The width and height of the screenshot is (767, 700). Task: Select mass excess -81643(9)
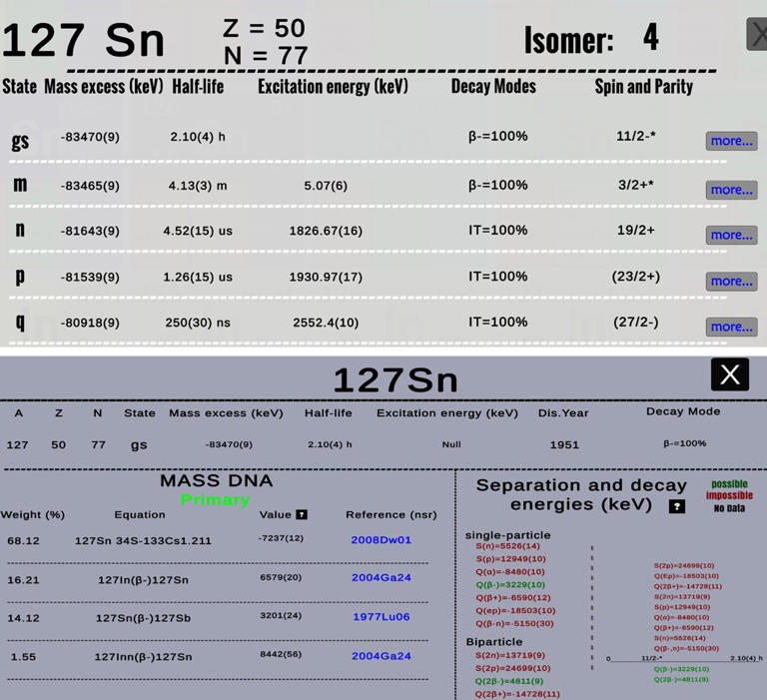[90, 231]
